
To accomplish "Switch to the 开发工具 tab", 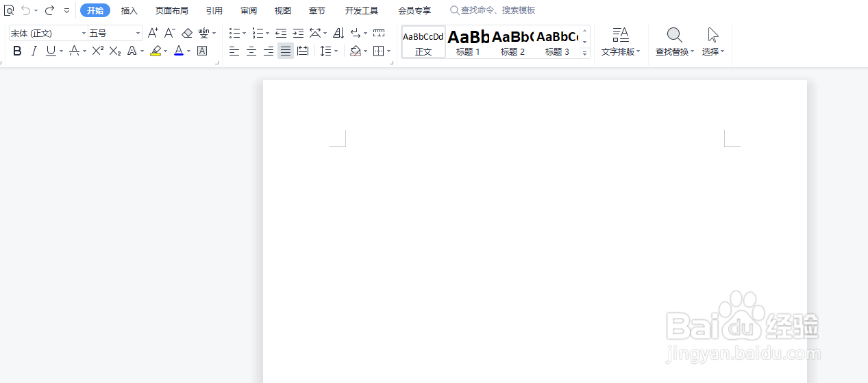I will (362, 10).
